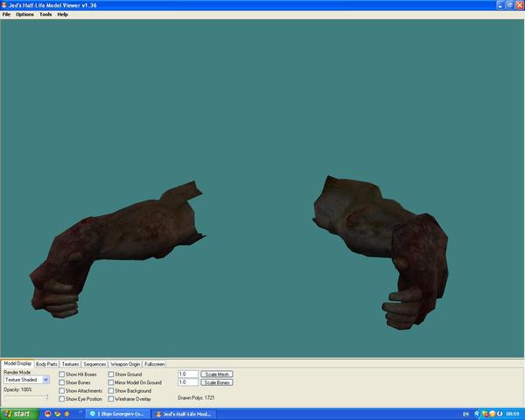Switch to the Fullscreen tab
The width and height of the screenshot is (525, 420).
[x=154, y=364]
